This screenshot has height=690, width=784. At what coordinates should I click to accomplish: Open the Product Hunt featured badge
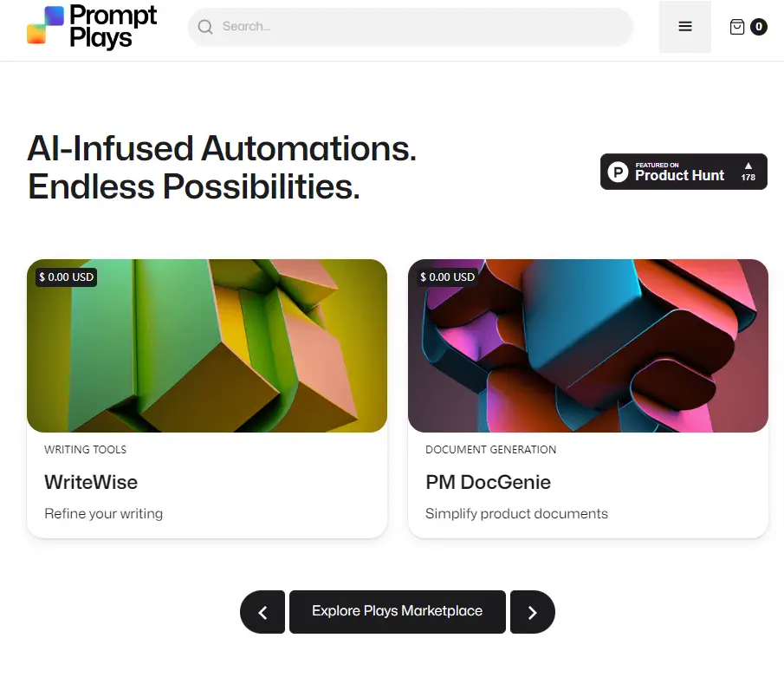(x=684, y=172)
